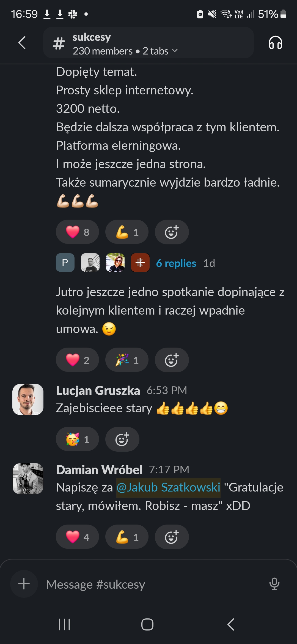Toggle the party popper reaction with 1 vote
The height and width of the screenshot is (644, 297).
pos(127,360)
